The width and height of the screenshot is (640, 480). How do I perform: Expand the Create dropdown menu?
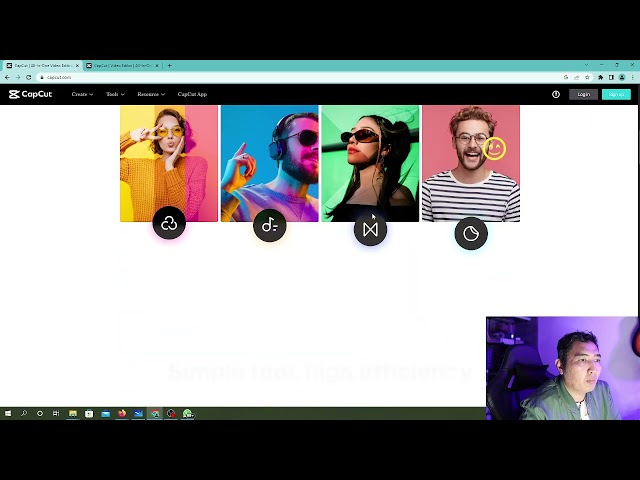(x=82, y=94)
